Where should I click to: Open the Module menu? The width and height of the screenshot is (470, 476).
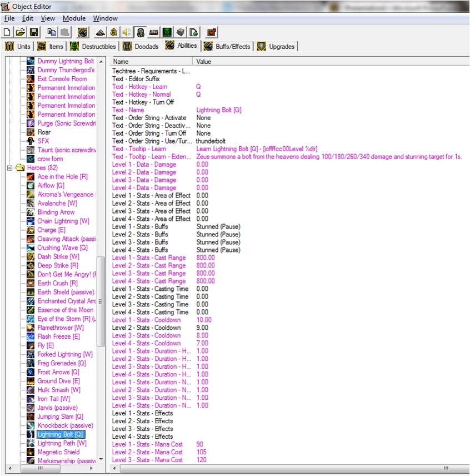tap(74, 18)
